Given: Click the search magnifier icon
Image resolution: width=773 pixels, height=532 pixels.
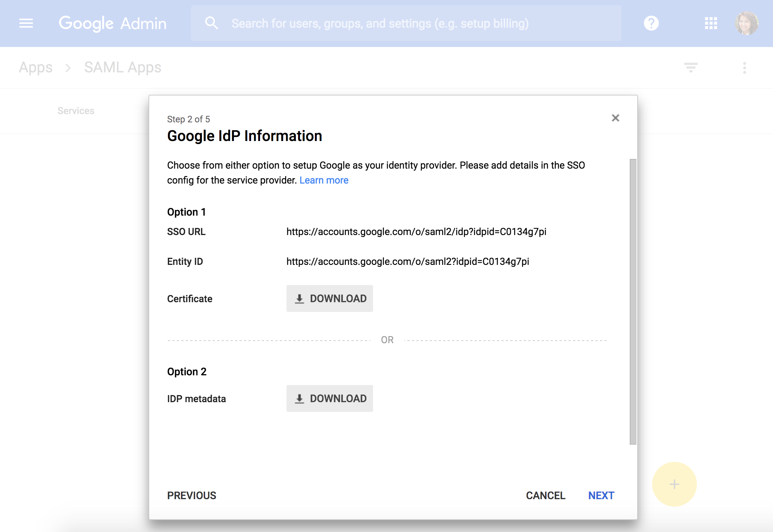Looking at the screenshot, I should pyautogui.click(x=211, y=23).
